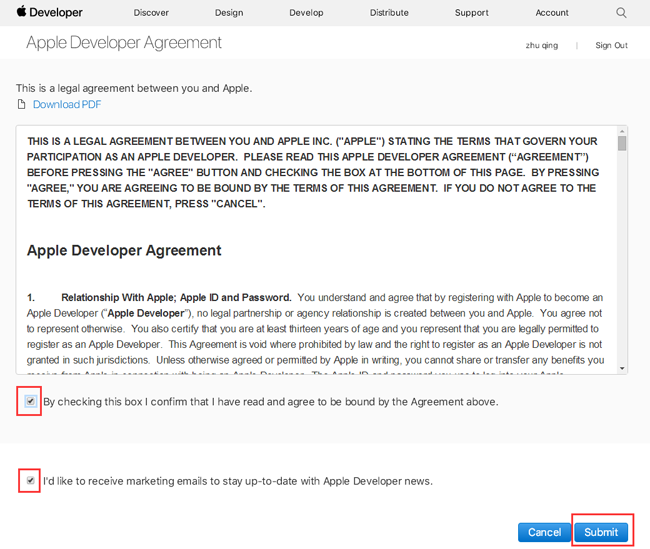The height and width of the screenshot is (549, 650).
Task: Click the agreement scrollbar thumb
Action: (622, 143)
